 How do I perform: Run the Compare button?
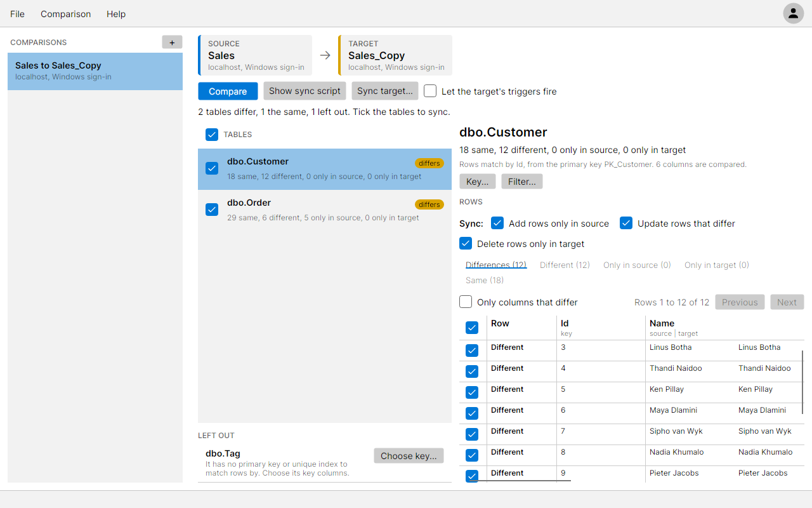[228, 91]
